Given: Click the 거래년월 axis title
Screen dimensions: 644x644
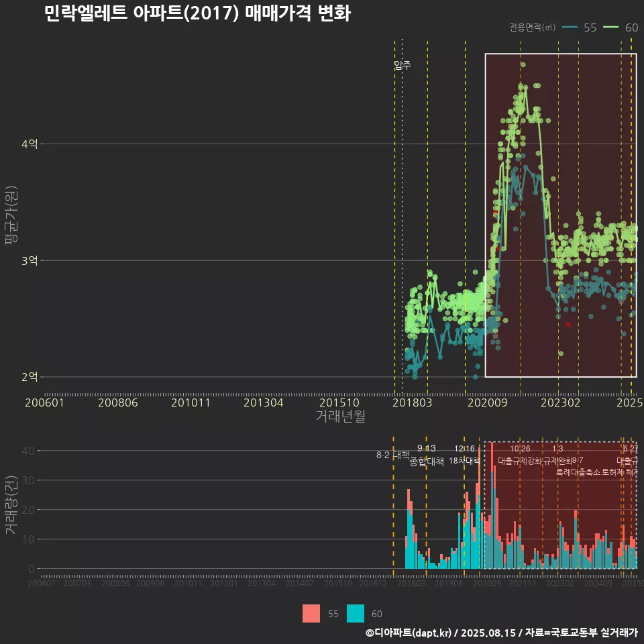Looking at the screenshot, I should tap(341, 416).
